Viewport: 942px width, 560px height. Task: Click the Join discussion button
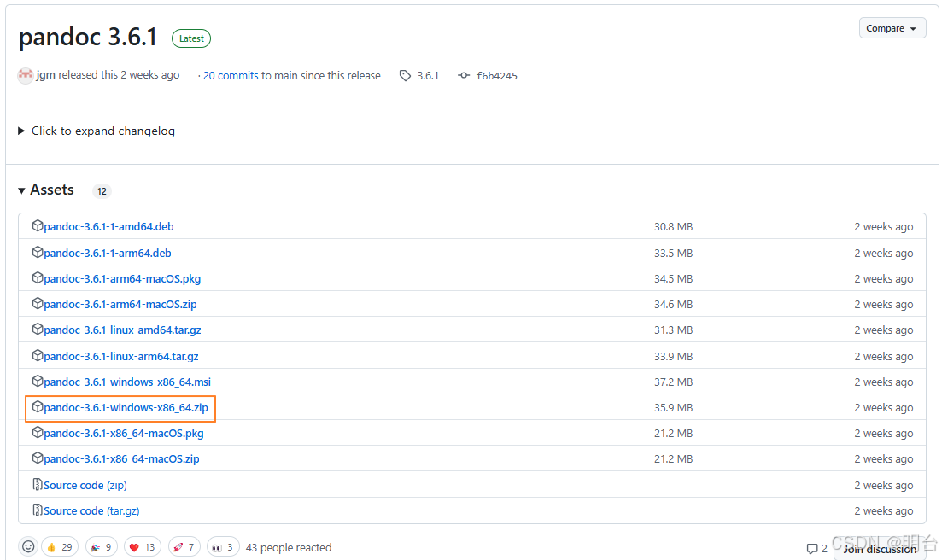[880, 549]
